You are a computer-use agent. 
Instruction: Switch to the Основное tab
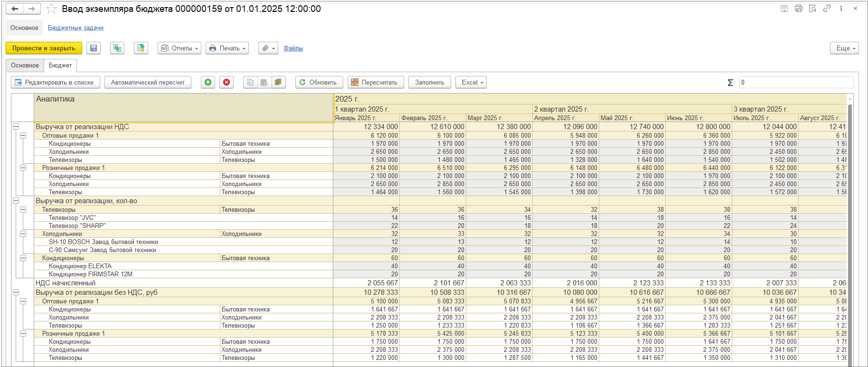pyautogui.click(x=25, y=66)
